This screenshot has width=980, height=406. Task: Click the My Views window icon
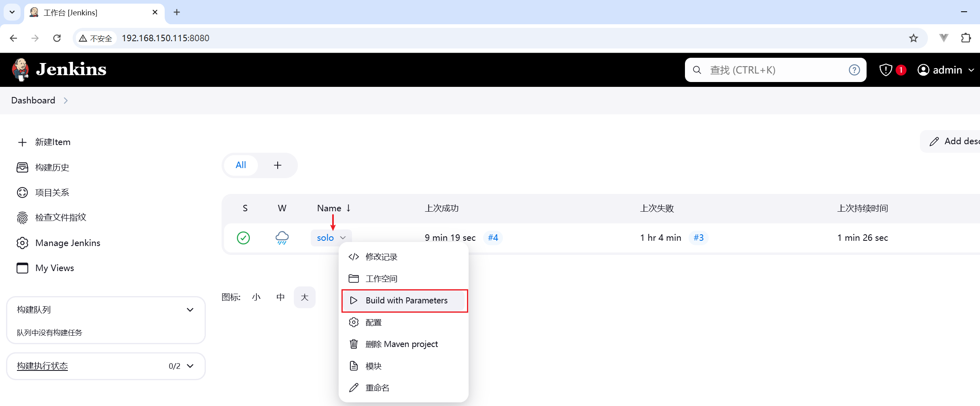[23, 268]
